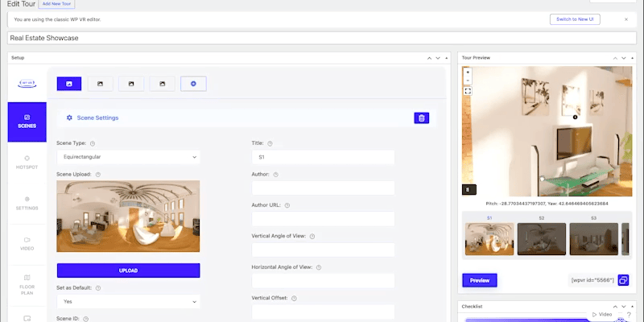Image resolution: width=644 pixels, height=322 pixels.
Task: Click Horizontal Angle of View field
Action: (x=324, y=281)
